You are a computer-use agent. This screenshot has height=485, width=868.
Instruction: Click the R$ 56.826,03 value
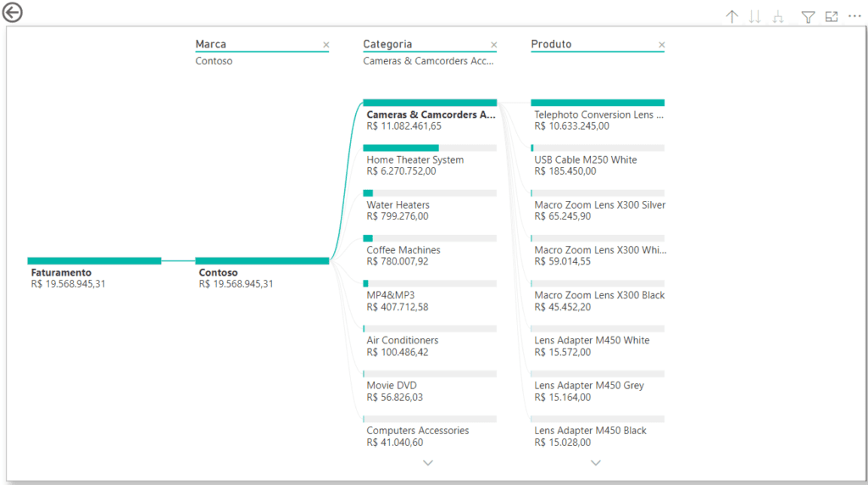(395, 397)
